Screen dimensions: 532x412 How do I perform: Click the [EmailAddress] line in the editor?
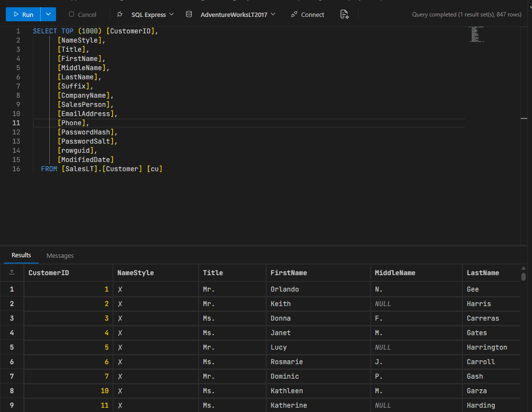click(x=87, y=114)
